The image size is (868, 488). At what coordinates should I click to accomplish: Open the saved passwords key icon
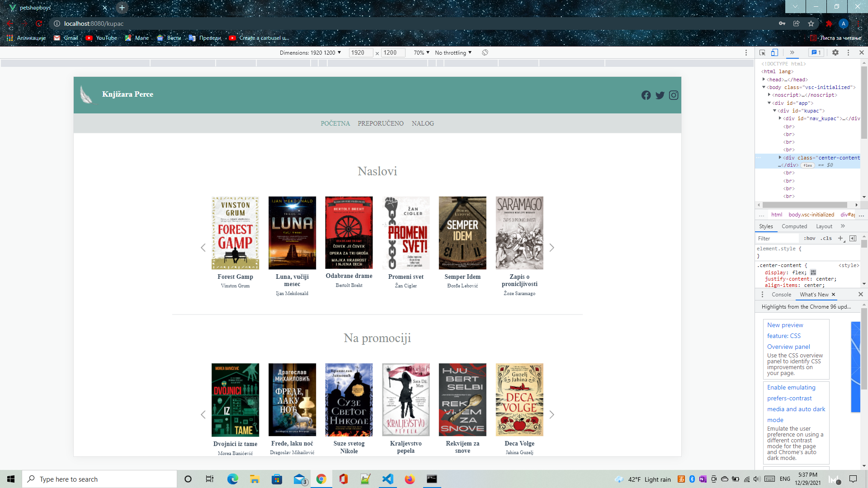click(x=782, y=23)
